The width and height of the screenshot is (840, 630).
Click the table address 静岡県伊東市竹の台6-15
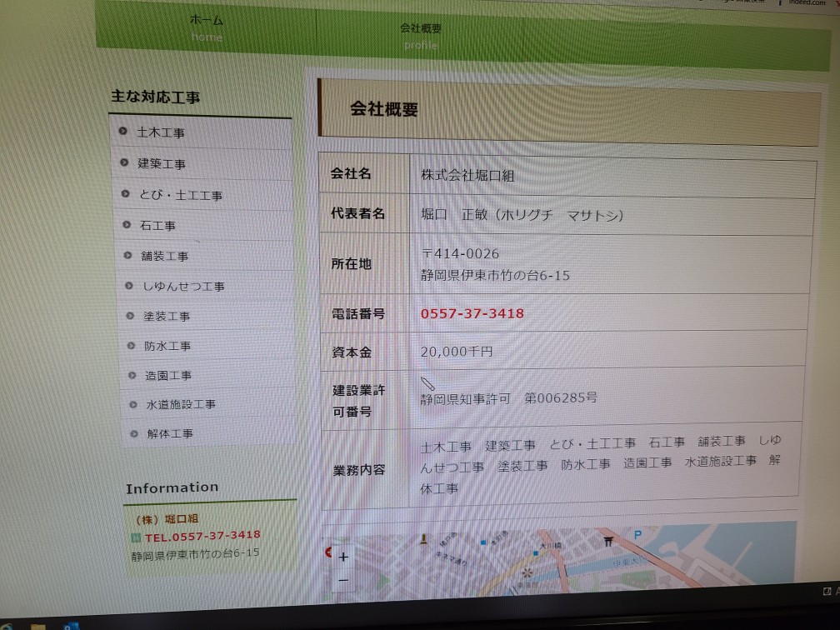pos(495,275)
